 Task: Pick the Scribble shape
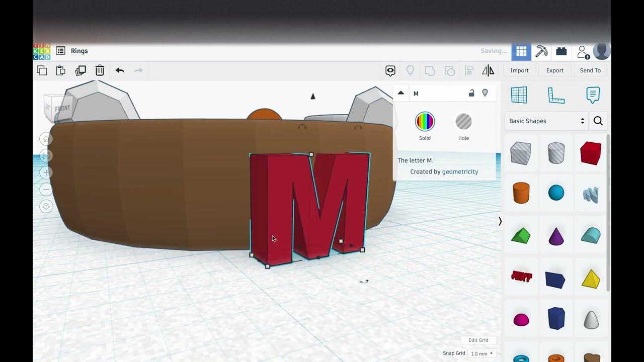click(591, 195)
